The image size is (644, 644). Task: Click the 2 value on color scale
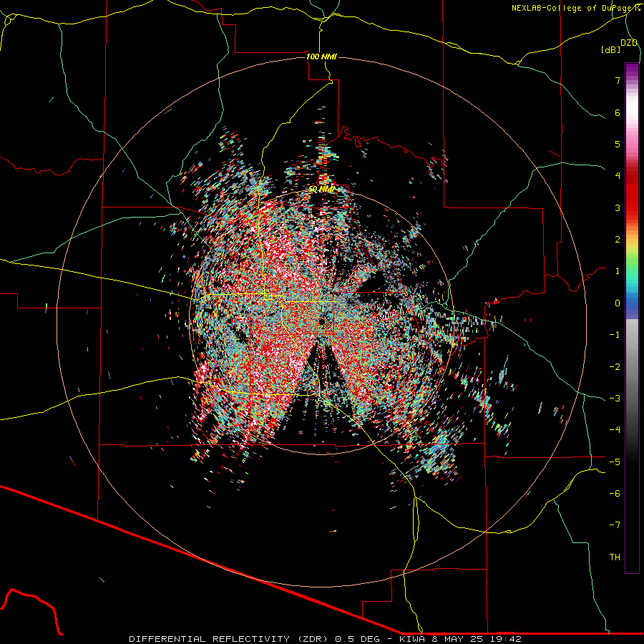618,240
